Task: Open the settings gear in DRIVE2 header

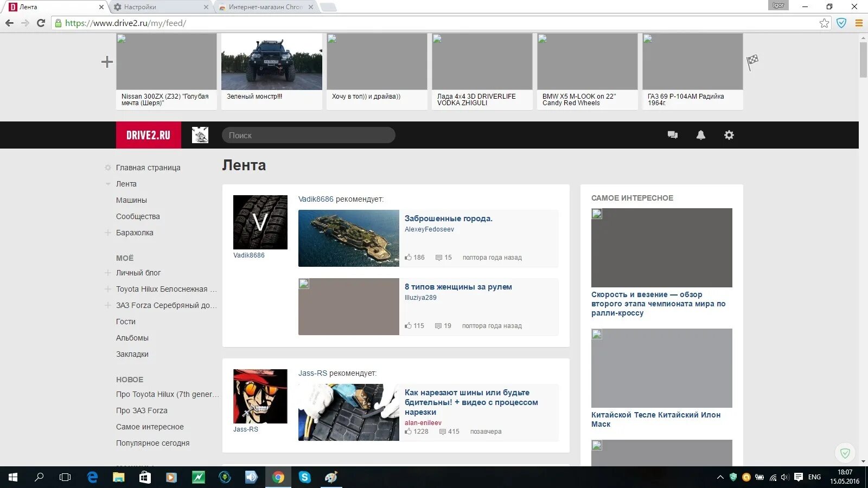Action: (729, 135)
